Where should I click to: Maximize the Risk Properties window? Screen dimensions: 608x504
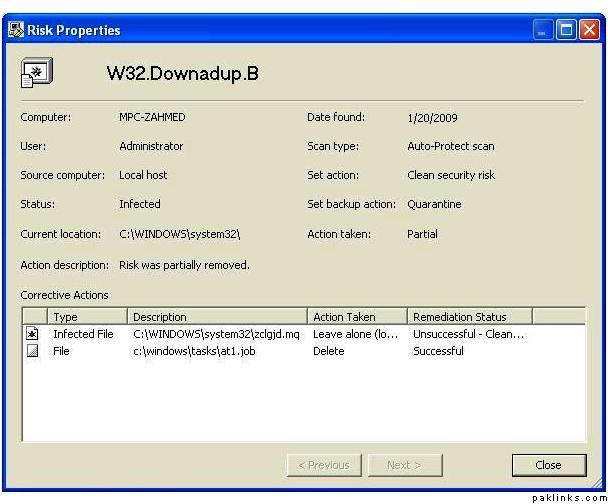coord(566,30)
